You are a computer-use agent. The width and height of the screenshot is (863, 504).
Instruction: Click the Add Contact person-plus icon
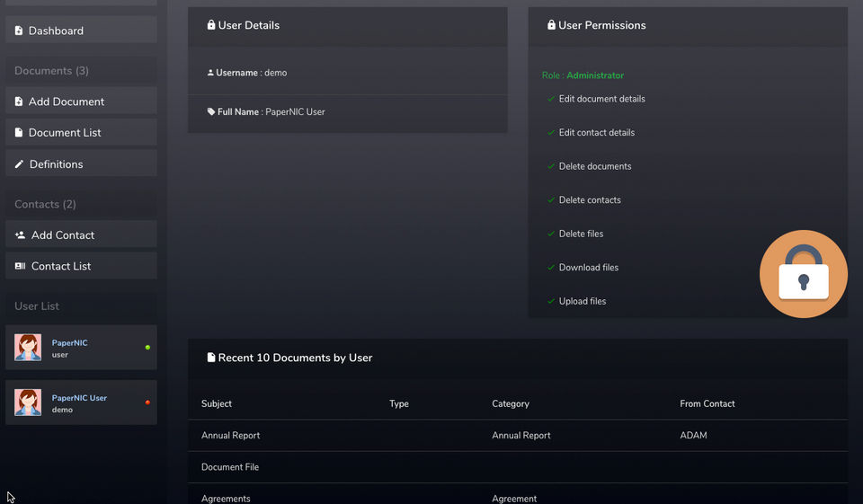pos(20,235)
